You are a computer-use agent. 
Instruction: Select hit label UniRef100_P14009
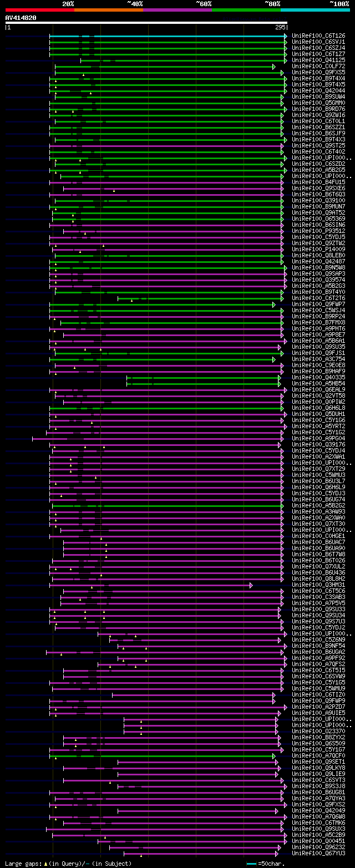tap(318, 249)
